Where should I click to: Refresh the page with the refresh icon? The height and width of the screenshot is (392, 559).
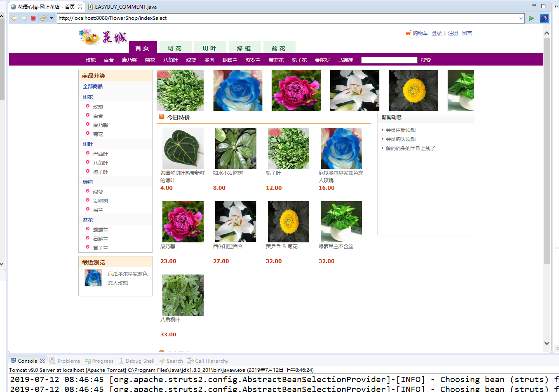[42, 18]
